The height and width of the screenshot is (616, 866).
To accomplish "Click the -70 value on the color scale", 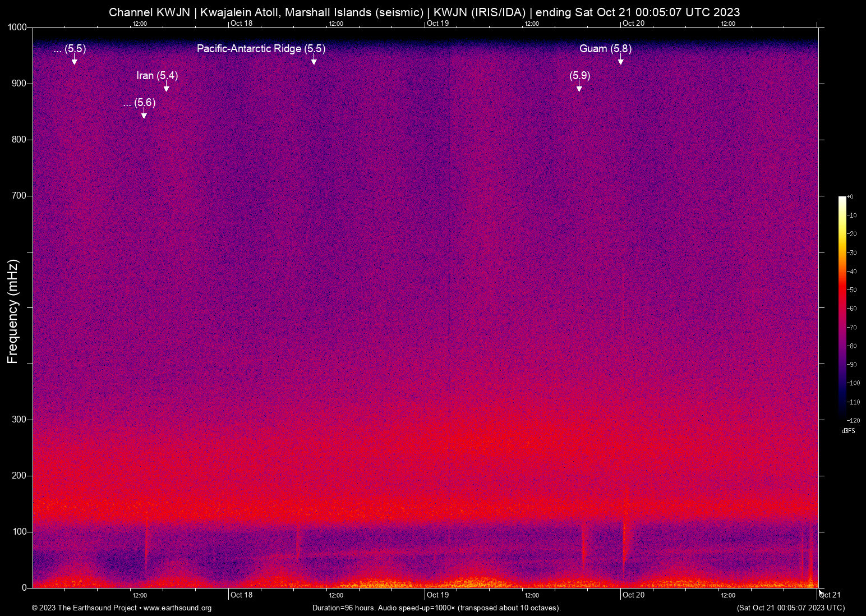I will tap(852, 328).
